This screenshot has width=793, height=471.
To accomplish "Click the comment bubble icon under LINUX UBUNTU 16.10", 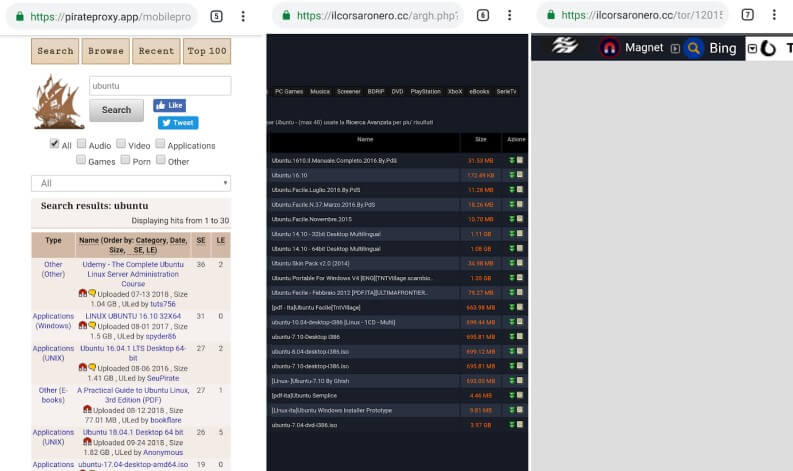I will pos(92,325).
